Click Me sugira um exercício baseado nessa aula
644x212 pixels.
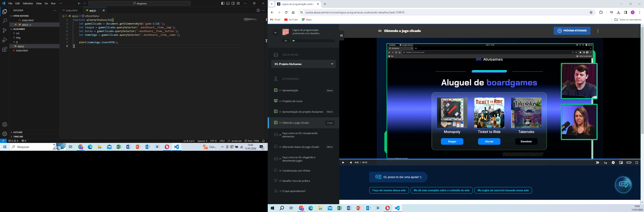coord(503,190)
